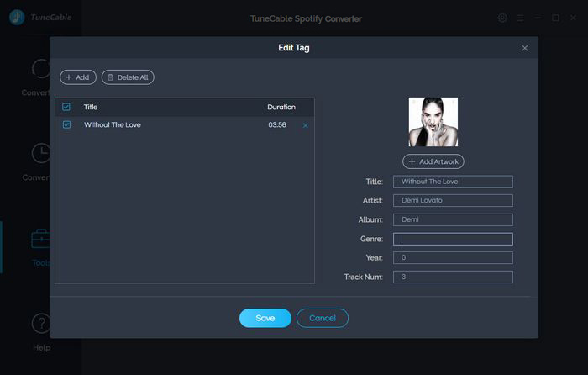Click into the Track Num input field
Screen dimensions: 588x375
pos(453,277)
